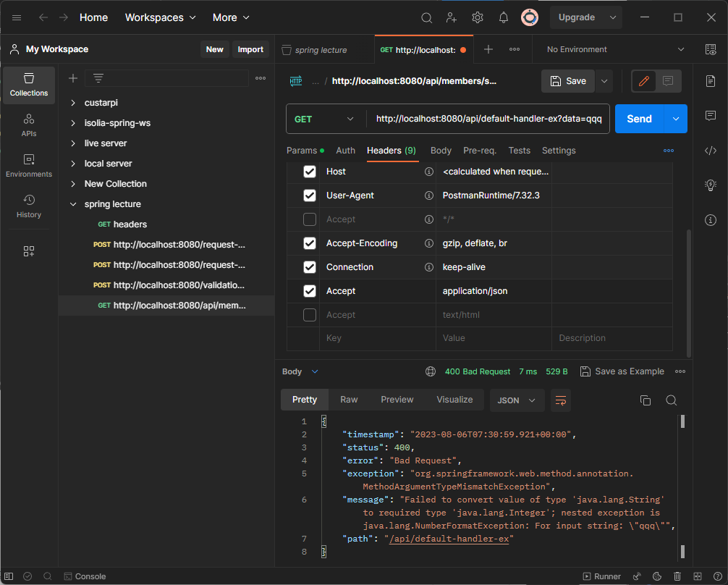728x585 pixels.
Task: Switch to the Raw response view
Action: 349,400
